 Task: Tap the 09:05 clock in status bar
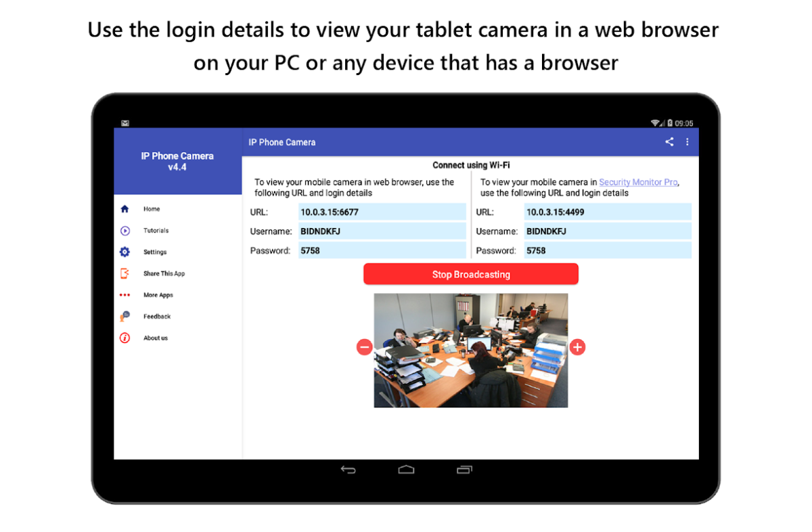[x=684, y=123]
